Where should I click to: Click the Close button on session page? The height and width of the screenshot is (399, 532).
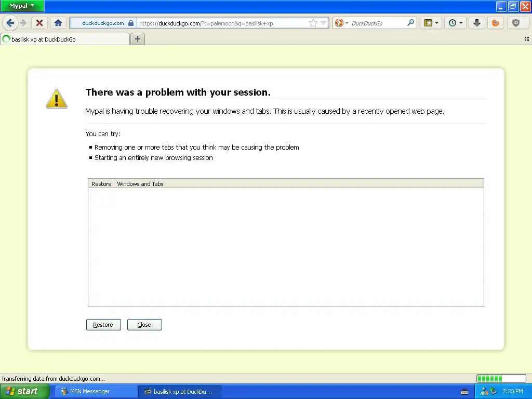tap(144, 325)
